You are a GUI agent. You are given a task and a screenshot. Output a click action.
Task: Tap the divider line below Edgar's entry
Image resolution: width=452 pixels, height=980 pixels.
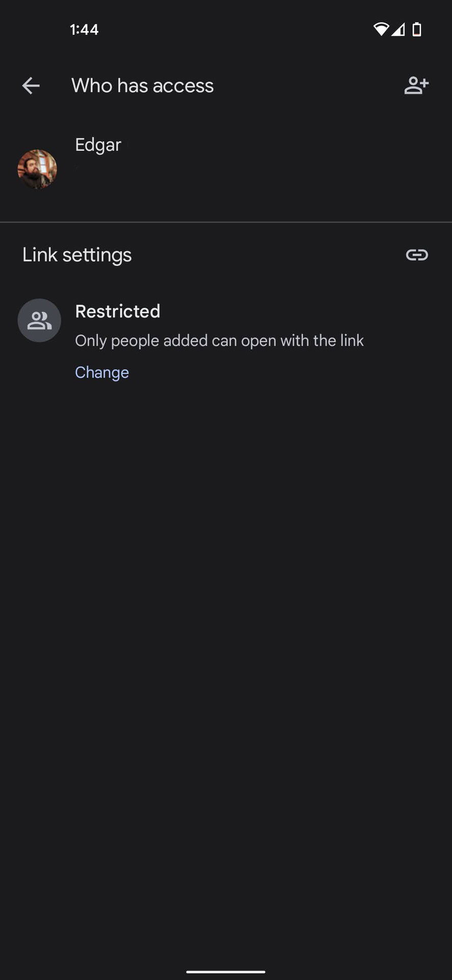pos(226,222)
